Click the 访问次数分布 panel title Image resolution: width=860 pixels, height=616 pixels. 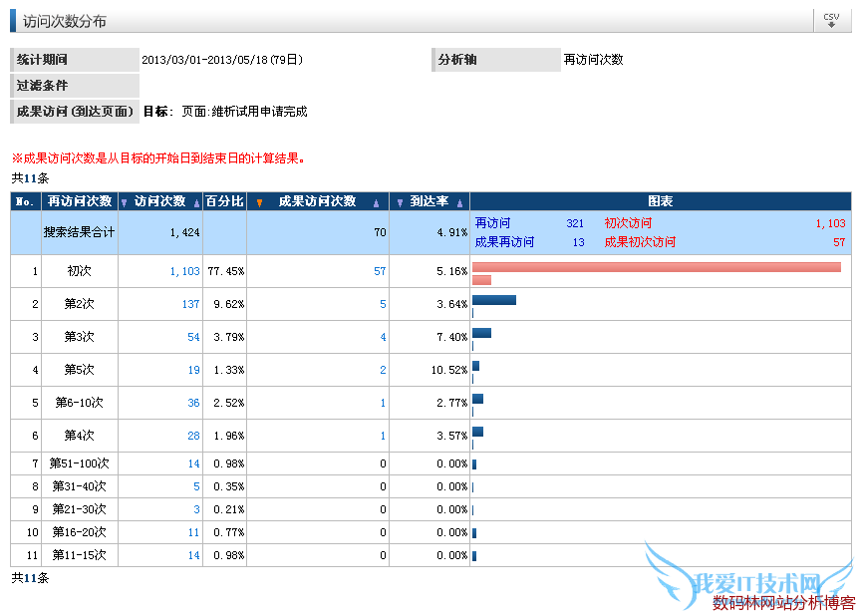64,21
